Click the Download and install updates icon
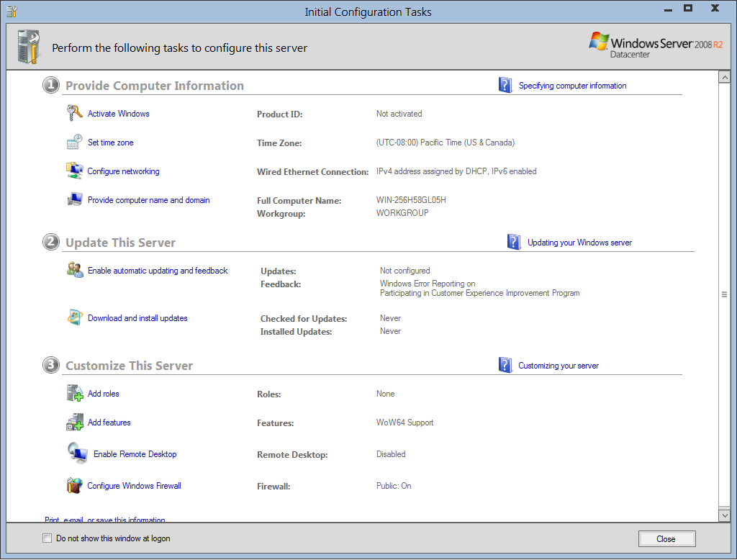Screen dimensions: 737x560 point(75,317)
